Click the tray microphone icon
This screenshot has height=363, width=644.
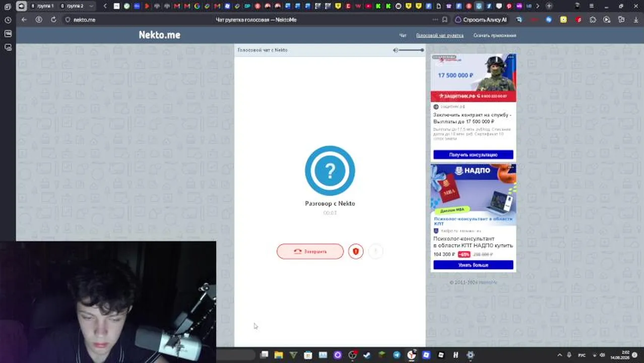569,355
